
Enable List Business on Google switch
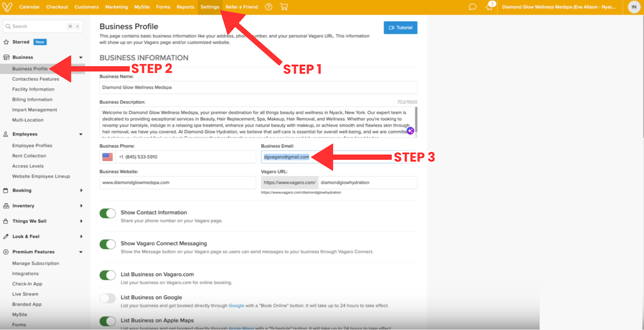click(107, 298)
